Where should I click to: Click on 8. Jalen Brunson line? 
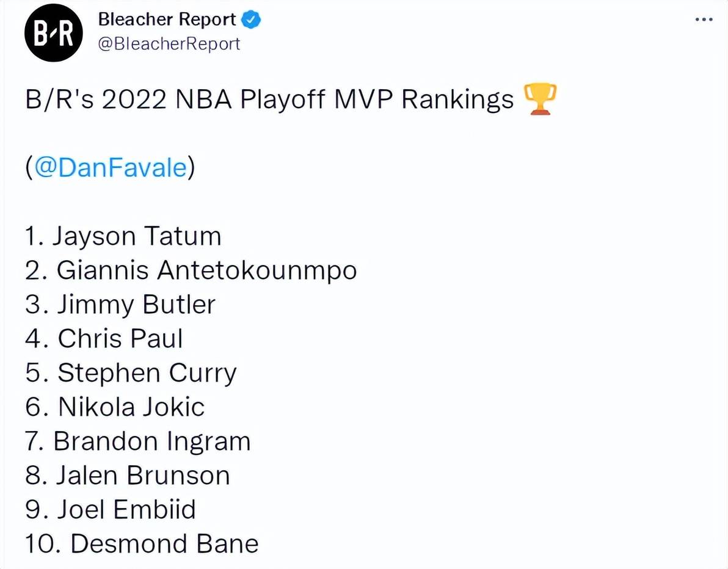[x=128, y=475]
